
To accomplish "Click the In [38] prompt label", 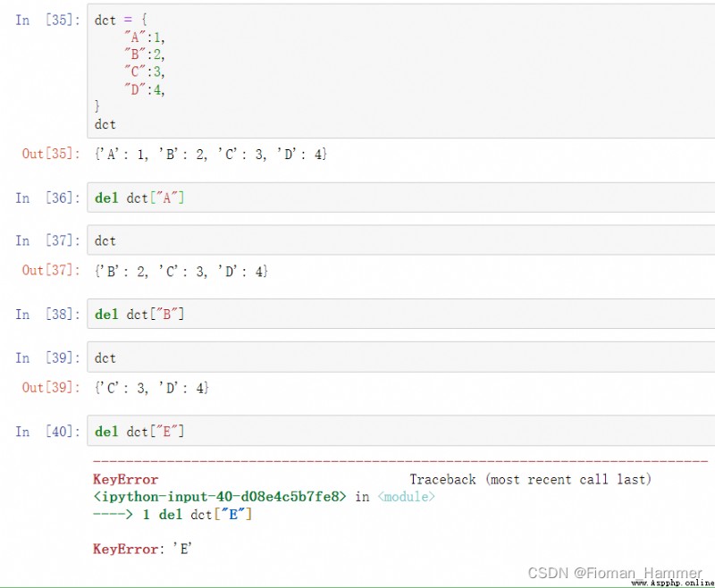I will 47,315.
